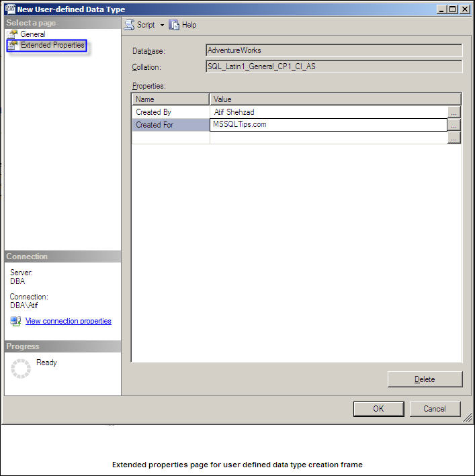Select the Created For name cell
The width and height of the screenshot is (475, 476).
point(171,125)
